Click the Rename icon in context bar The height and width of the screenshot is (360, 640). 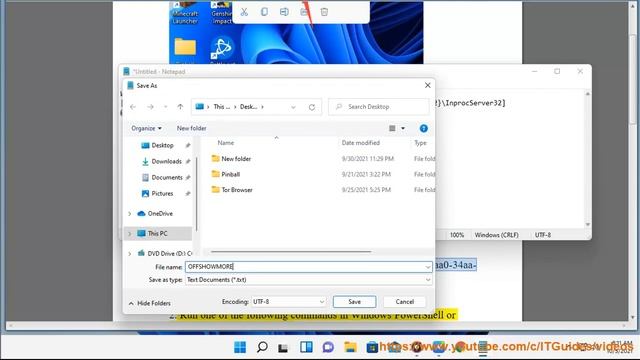click(284, 12)
